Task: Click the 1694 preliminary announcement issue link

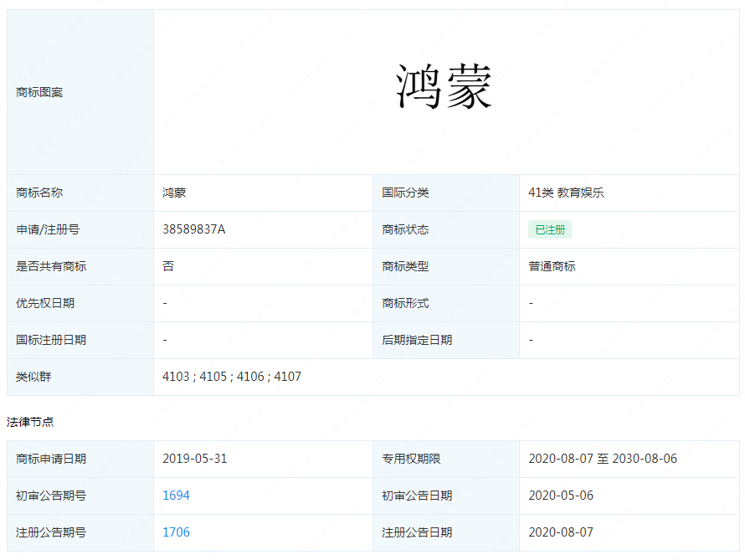Action: 176,496
